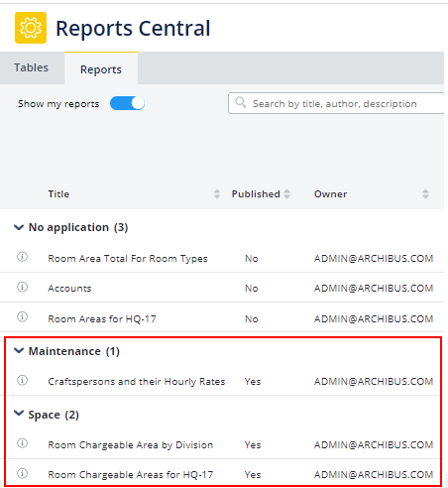Turn off Show my reports switch
448x488 pixels.
point(127,103)
